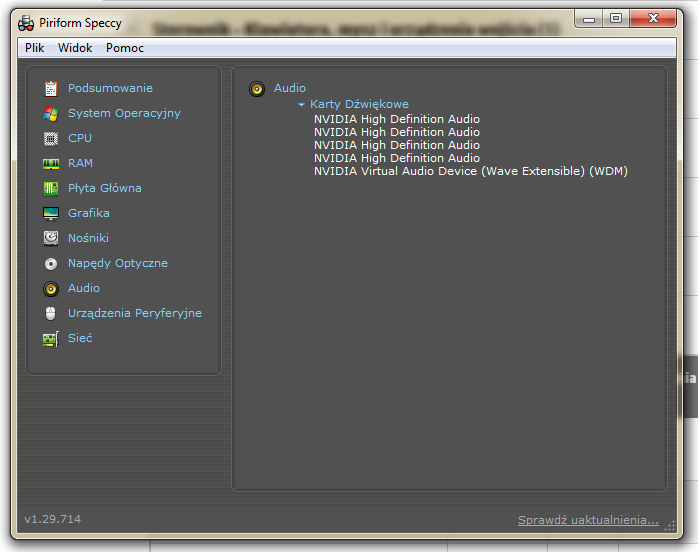Open the Pomoc menu

[125, 48]
